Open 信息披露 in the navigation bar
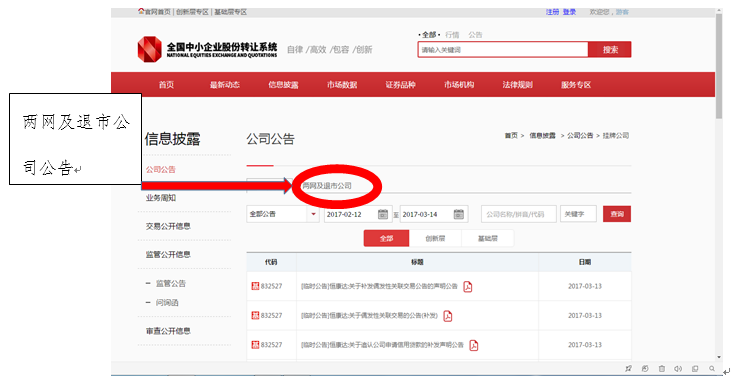746x382 pixels. click(283, 85)
